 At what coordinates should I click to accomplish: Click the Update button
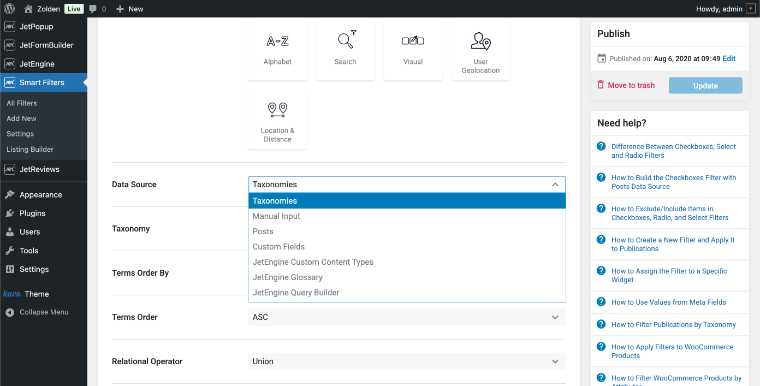coord(705,85)
